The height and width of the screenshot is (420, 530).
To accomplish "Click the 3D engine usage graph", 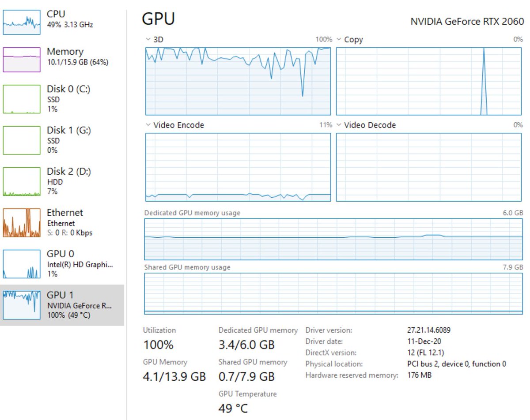I will pos(238,81).
